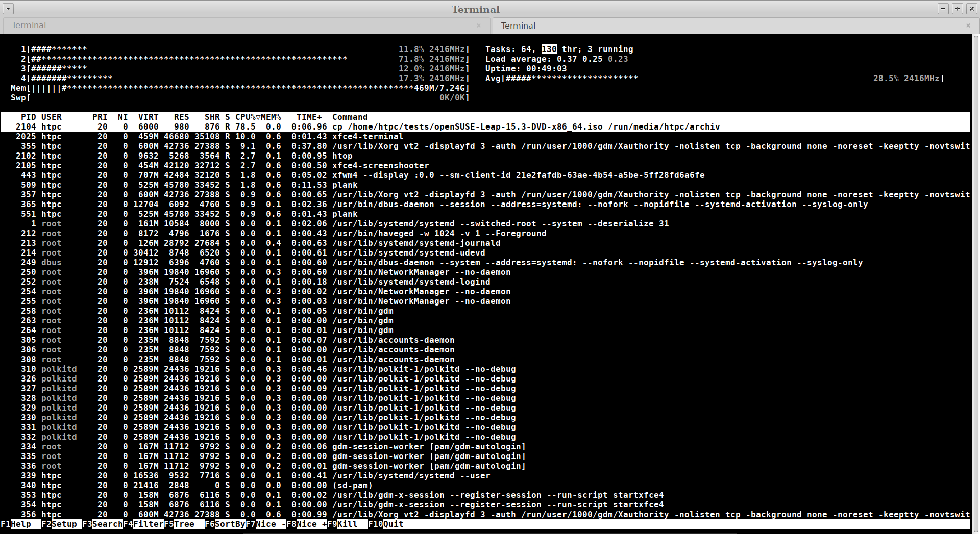
Task: Click CPU 1 usage meter
Action: (245, 49)
